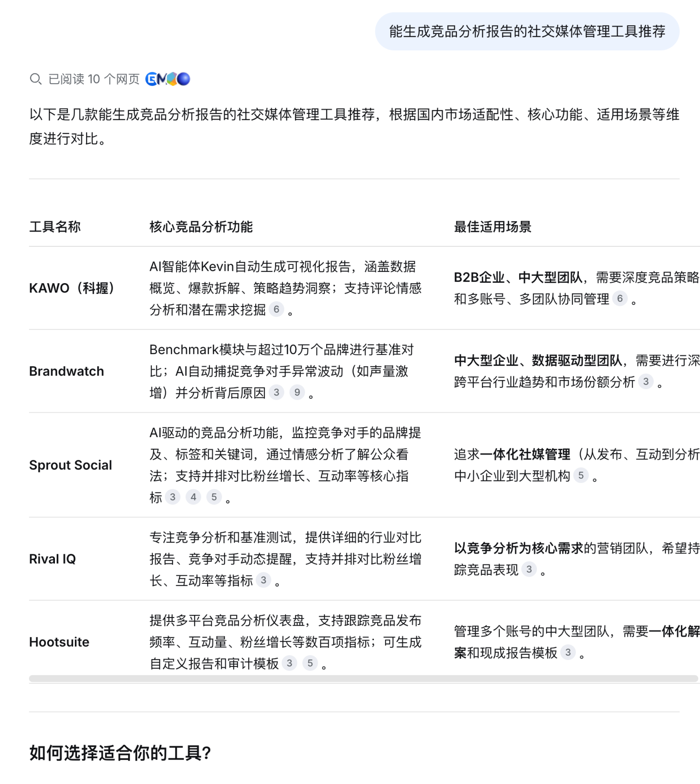Open the 已阅读 10 个网页 sources list
700x784 pixels.
pyautogui.click(x=93, y=79)
